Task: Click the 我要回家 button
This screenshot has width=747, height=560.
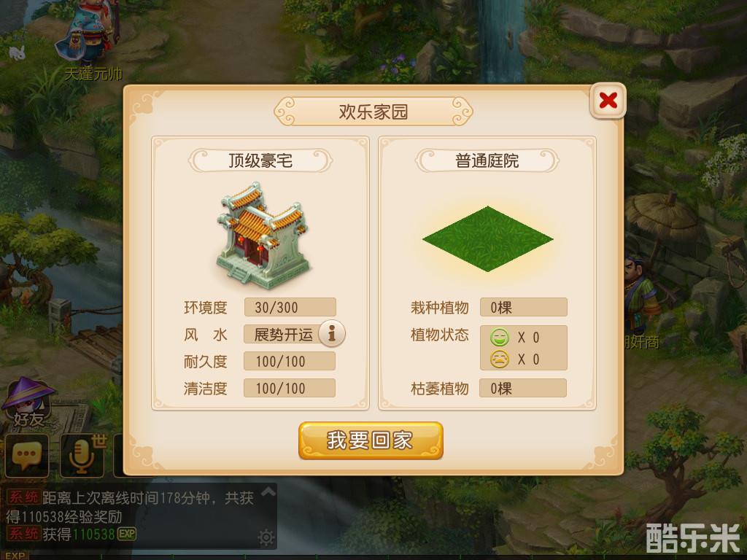Action: (371, 440)
